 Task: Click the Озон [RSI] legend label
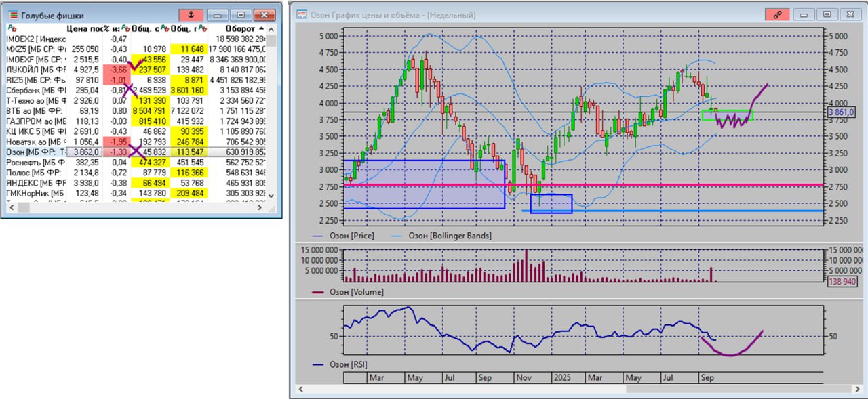(x=349, y=364)
